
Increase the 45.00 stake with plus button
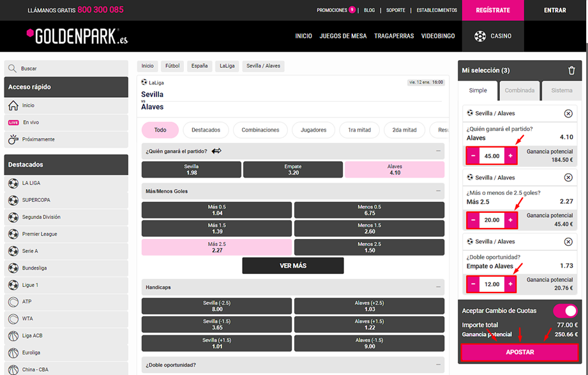pyautogui.click(x=510, y=156)
